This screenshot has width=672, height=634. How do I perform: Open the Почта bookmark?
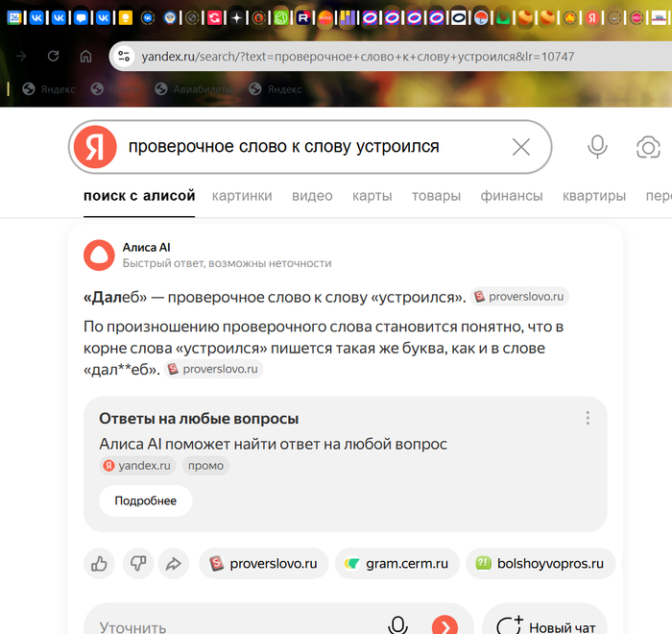pos(116,89)
